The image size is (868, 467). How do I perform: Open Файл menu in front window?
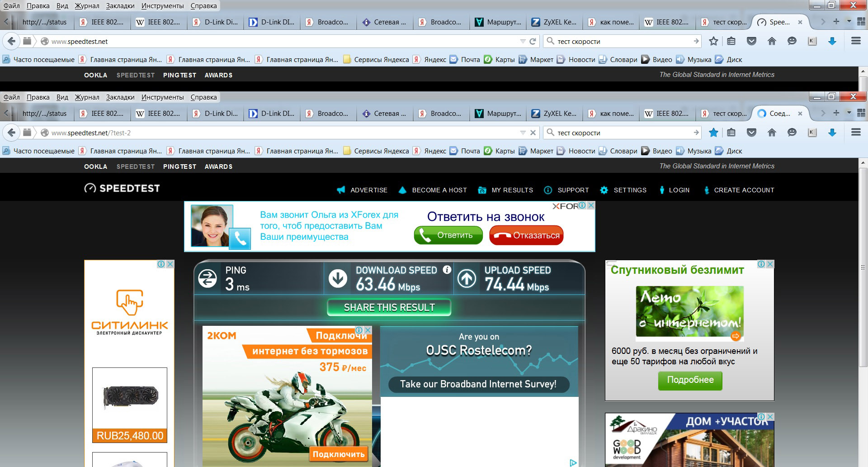point(12,97)
